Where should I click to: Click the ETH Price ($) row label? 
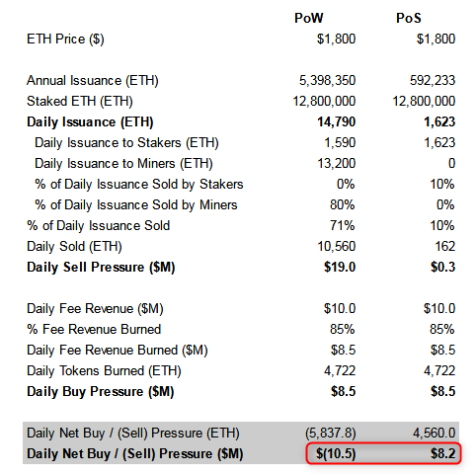click(x=65, y=40)
